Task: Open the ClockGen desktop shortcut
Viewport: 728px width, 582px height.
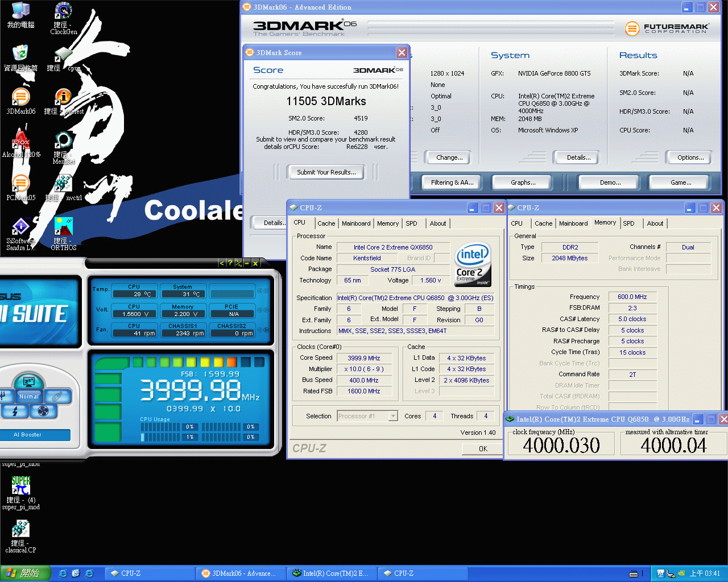Action: coord(64,18)
